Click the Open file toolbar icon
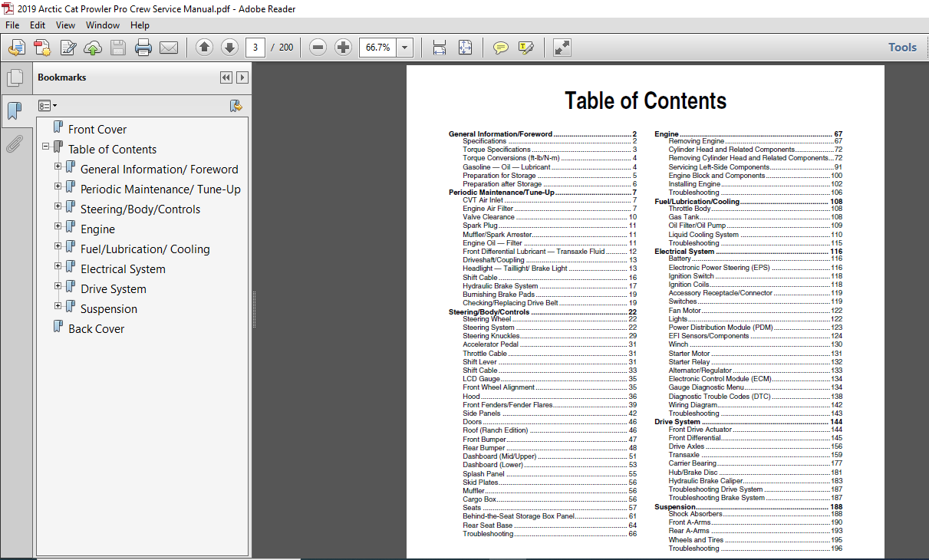Screen dimensions: 929x560 pos(17,48)
